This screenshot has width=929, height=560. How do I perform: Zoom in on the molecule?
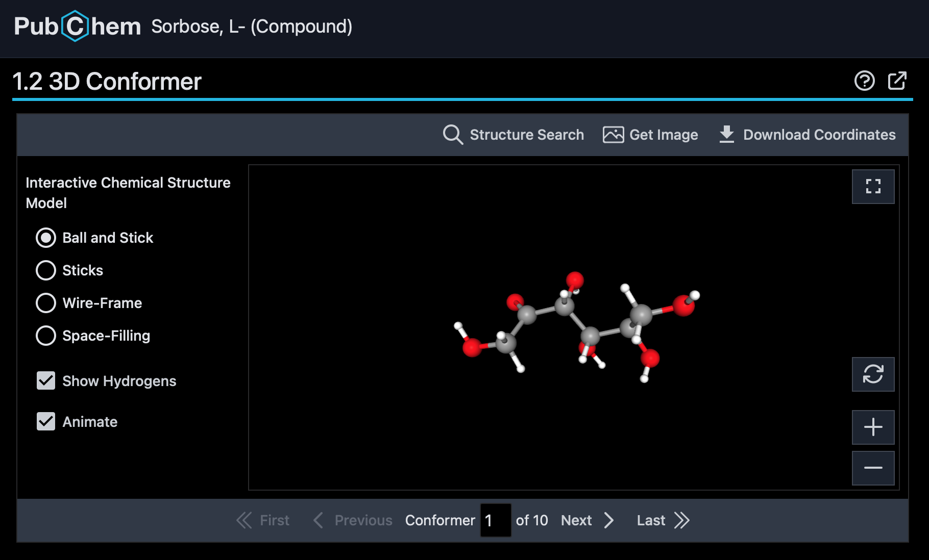(873, 427)
